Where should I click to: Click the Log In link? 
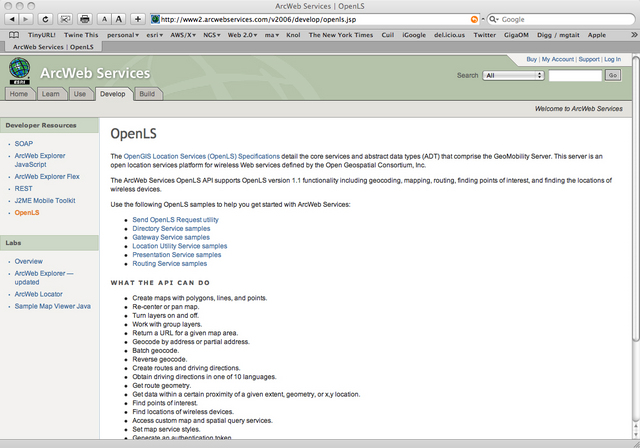tap(613, 59)
